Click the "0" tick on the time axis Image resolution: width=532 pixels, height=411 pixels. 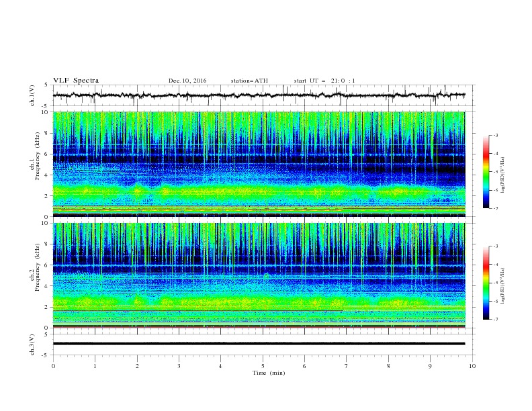pyautogui.click(x=53, y=366)
